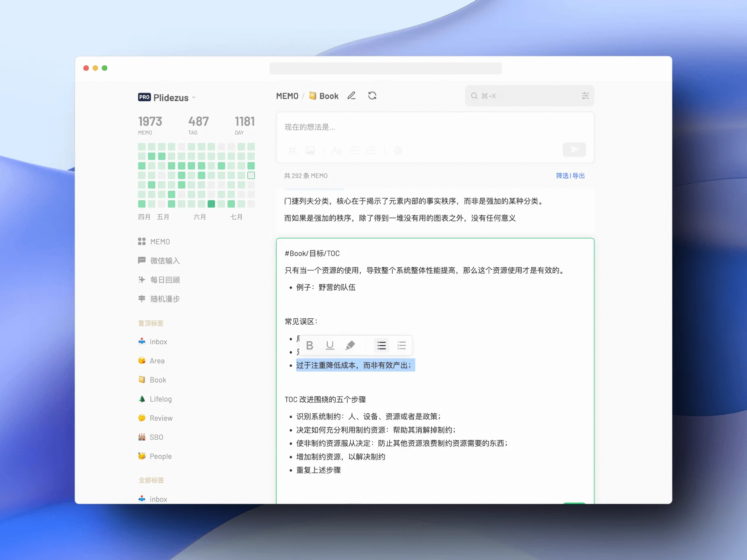Click the 全部标签 section header
Image resolution: width=747 pixels, height=560 pixels.
tap(151, 480)
